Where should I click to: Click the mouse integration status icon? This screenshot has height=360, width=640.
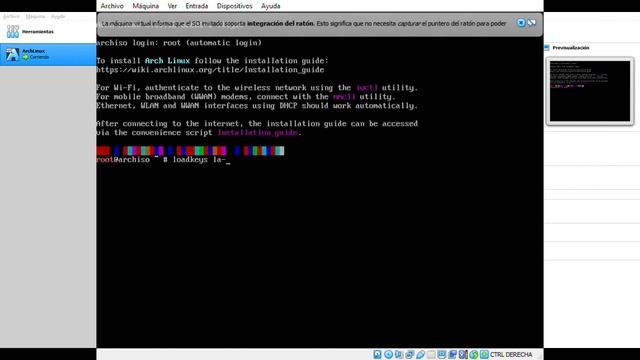[x=473, y=354]
